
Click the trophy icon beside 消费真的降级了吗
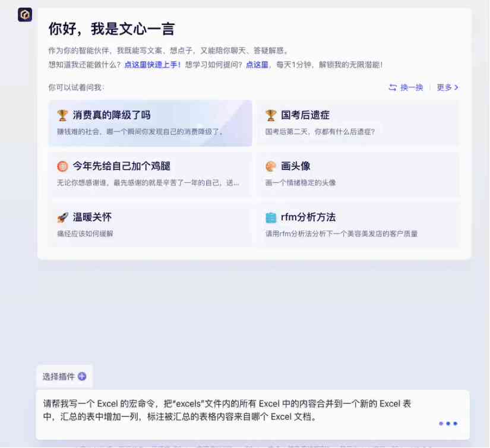pos(62,115)
